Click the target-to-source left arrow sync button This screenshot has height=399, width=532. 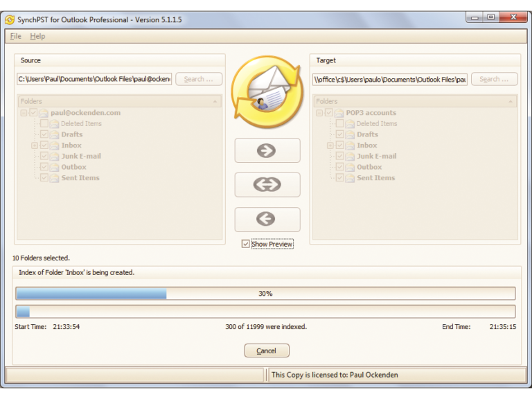tap(267, 220)
